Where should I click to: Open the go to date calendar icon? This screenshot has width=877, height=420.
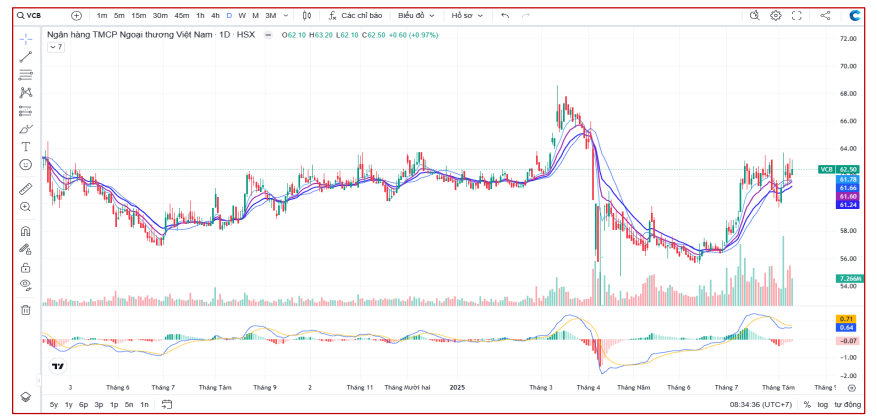click(x=167, y=404)
